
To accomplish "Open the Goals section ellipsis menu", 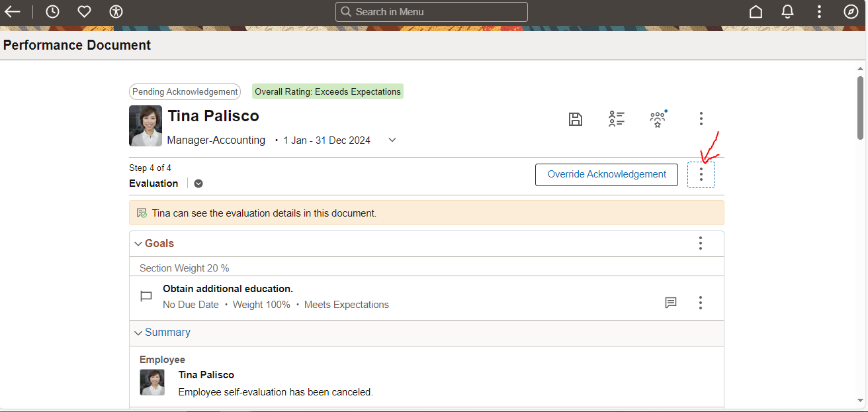I will click(x=700, y=243).
